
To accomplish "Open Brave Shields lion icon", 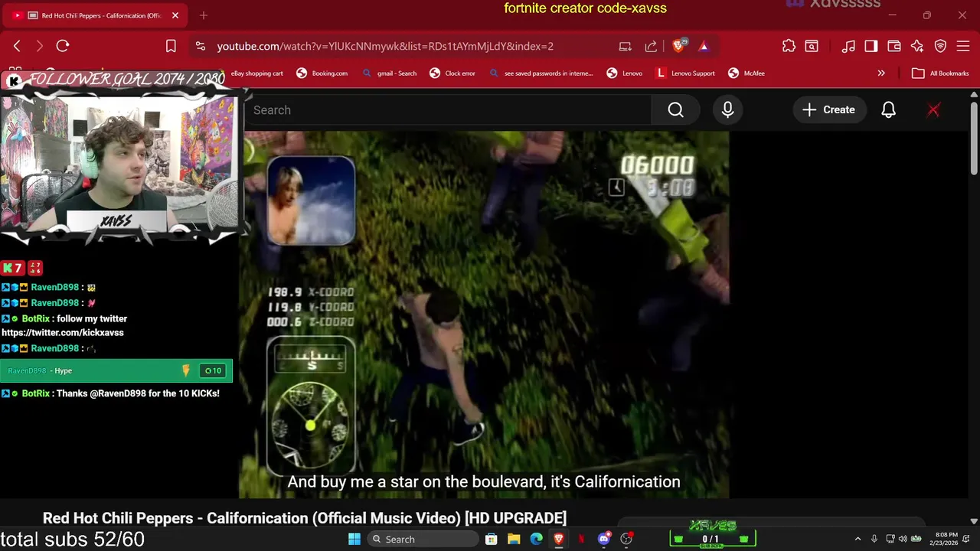I will click(678, 46).
